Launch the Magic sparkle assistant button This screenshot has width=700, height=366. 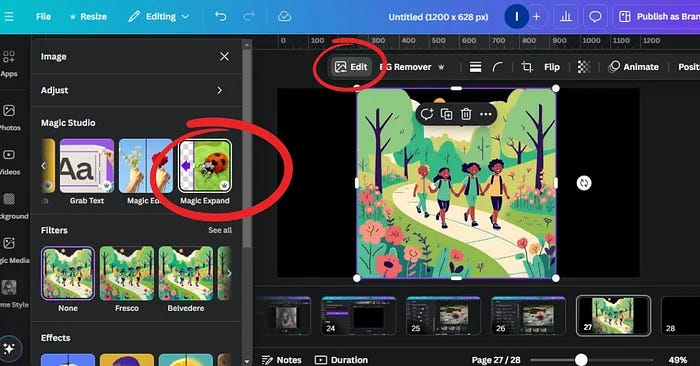click(9, 348)
